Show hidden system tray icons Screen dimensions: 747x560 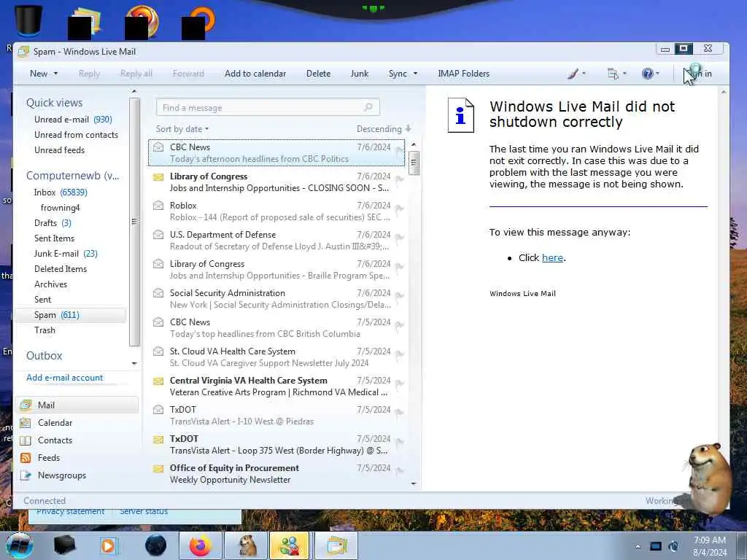pos(638,547)
